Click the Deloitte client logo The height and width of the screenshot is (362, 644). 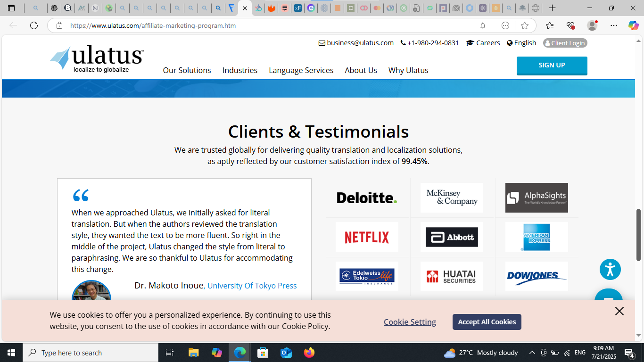(x=367, y=198)
